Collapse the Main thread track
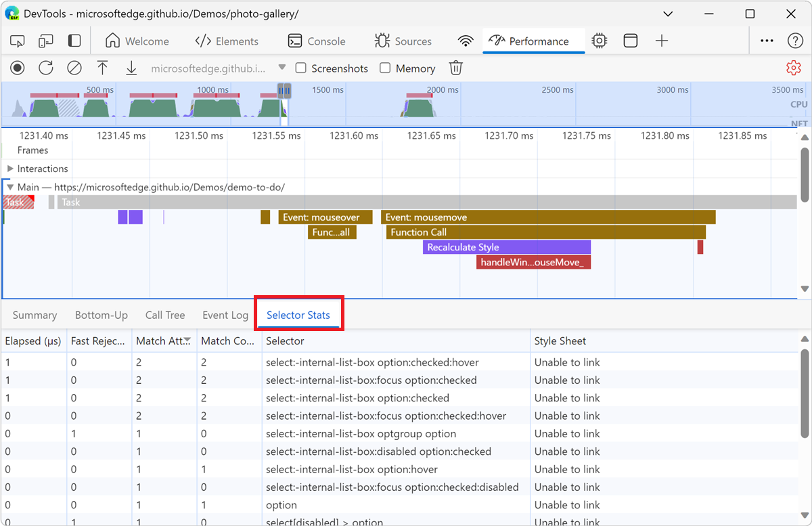The height and width of the screenshot is (526, 812). click(10, 187)
